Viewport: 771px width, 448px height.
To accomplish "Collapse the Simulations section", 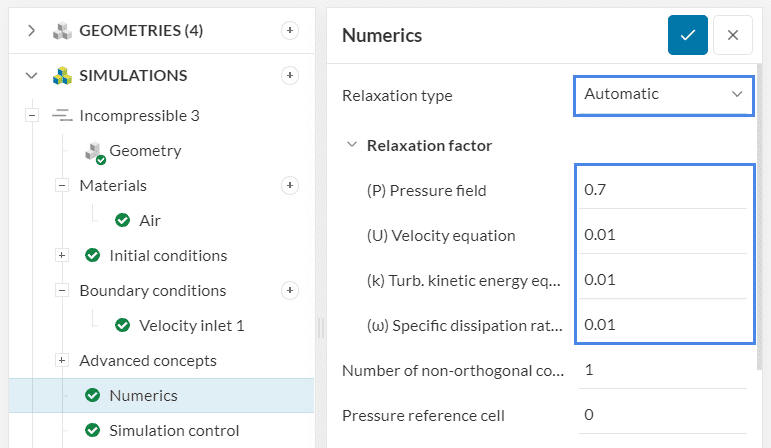I will coord(31,76).
